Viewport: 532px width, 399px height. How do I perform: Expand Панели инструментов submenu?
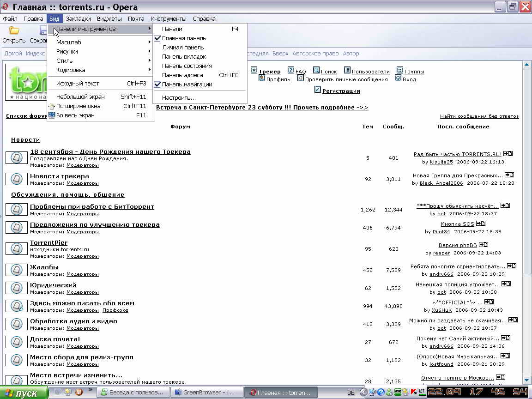pos(101,29)
